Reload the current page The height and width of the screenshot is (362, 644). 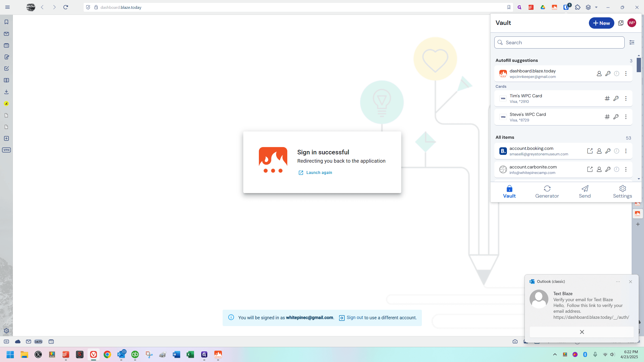(66, 7)
